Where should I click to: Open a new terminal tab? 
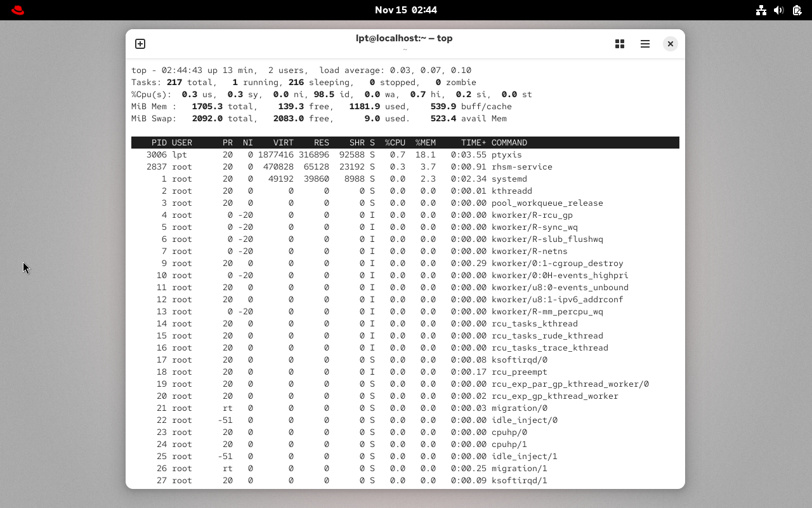(140, 44)
